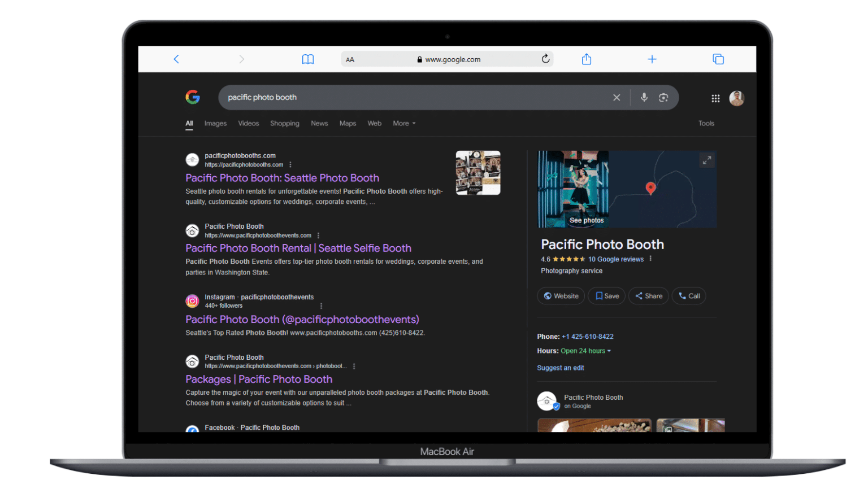
Task: Switch to the Shopping tab
Action: [285, 123]
